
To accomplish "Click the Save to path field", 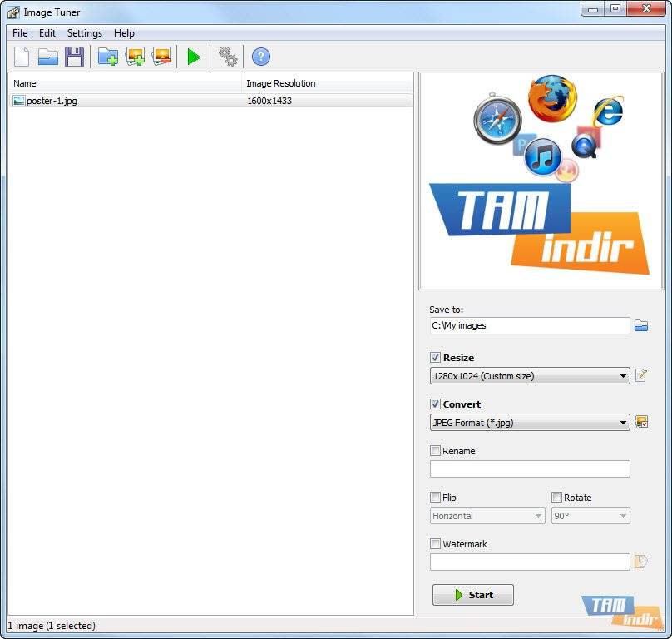I will [x=529, y=326].
